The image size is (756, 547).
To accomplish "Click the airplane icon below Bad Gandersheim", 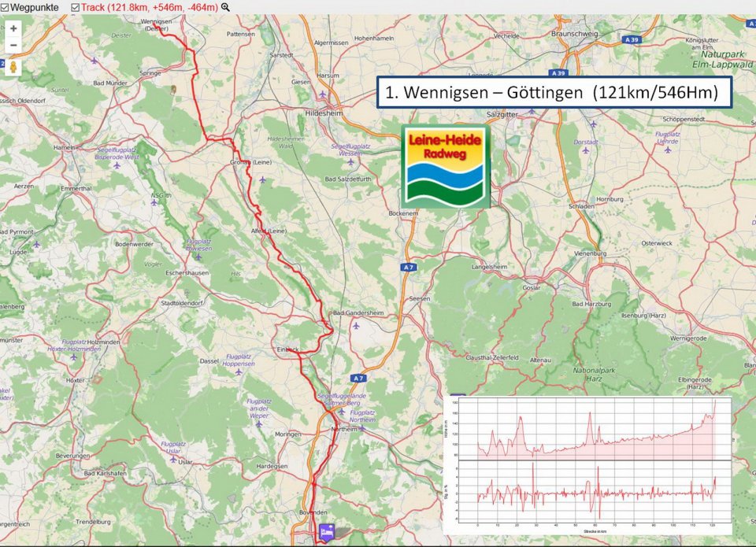I will pyautogui.click(x=356, y=326).
